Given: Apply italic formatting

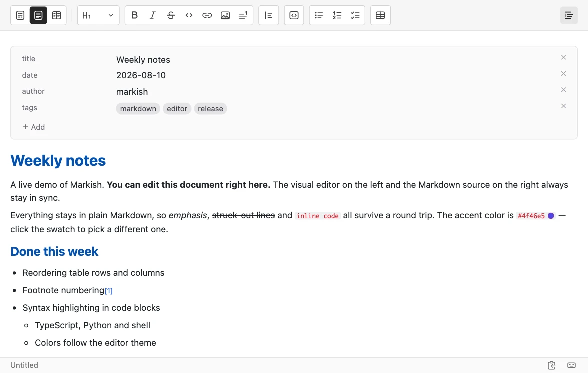Looking at the screenshot, I should [x=152, y=15].
